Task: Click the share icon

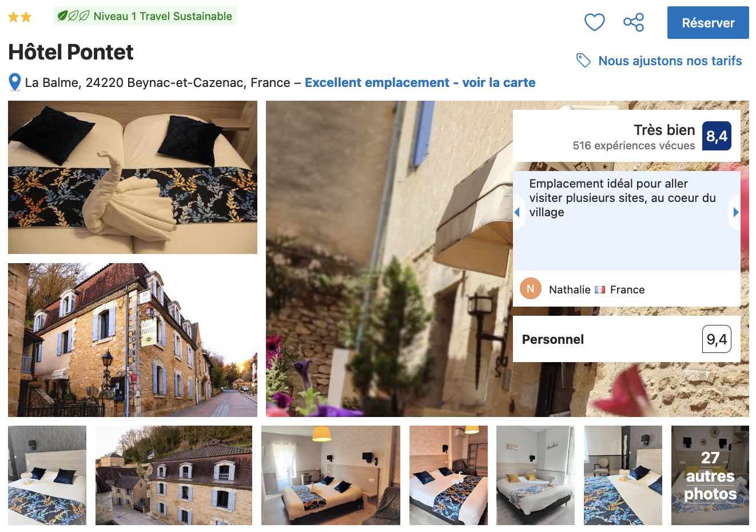Action: coord(634,22)
